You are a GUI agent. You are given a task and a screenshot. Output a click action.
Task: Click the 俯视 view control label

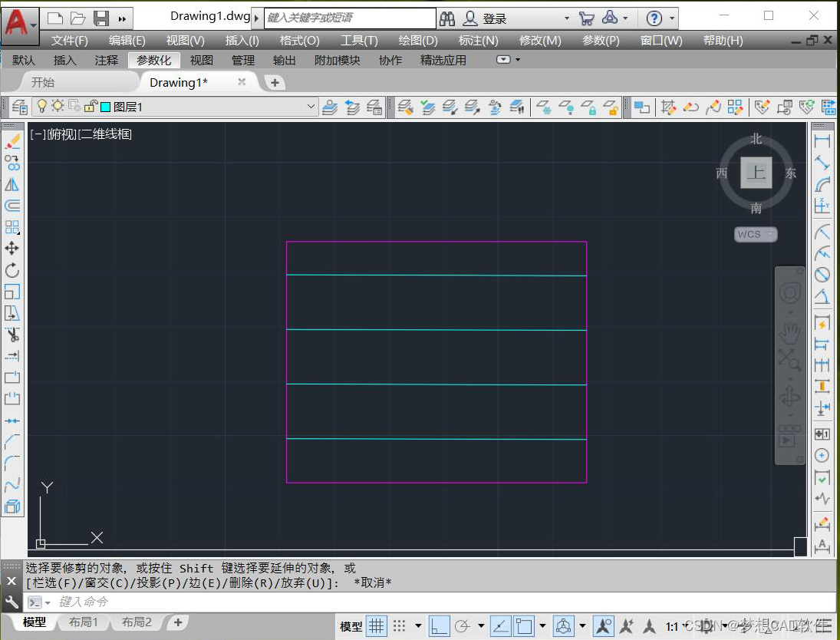tap(62, 134)
